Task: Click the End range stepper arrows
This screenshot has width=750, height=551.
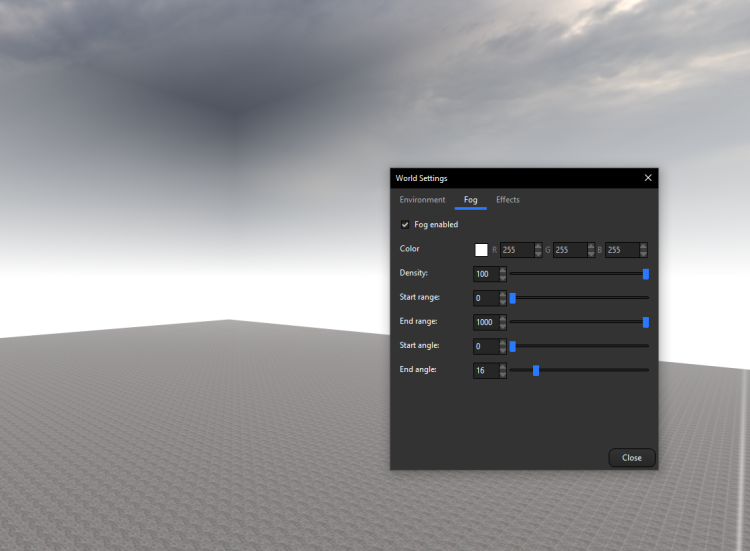Action: click(503, 322)
